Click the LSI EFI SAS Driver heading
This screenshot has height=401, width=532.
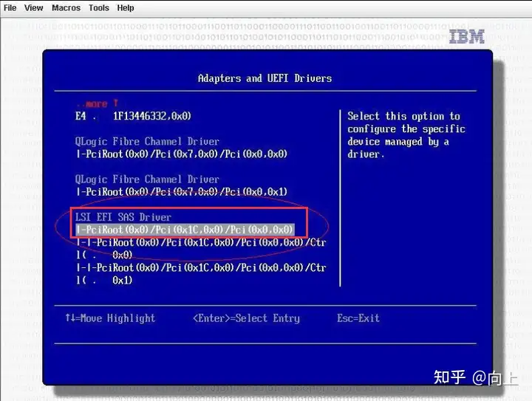click(123, 217)
